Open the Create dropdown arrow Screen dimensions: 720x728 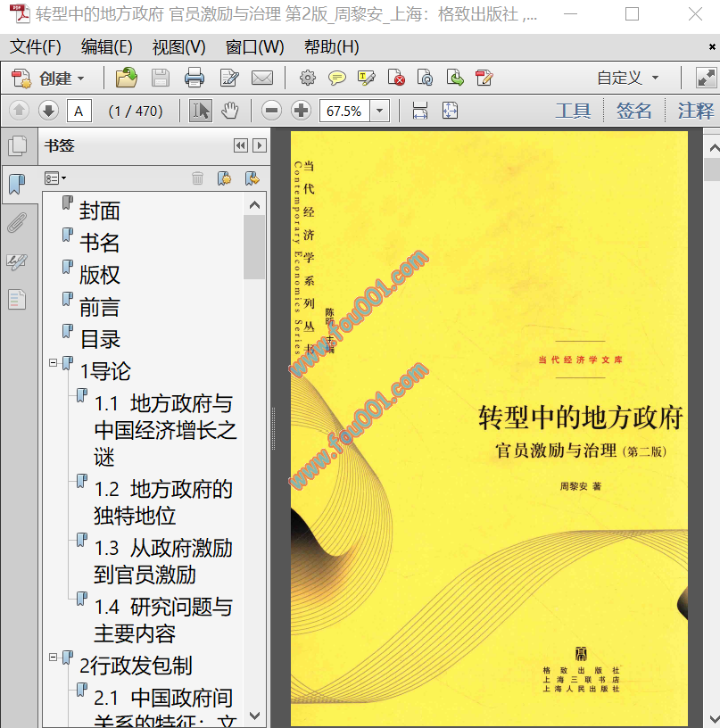coord(81,79)
